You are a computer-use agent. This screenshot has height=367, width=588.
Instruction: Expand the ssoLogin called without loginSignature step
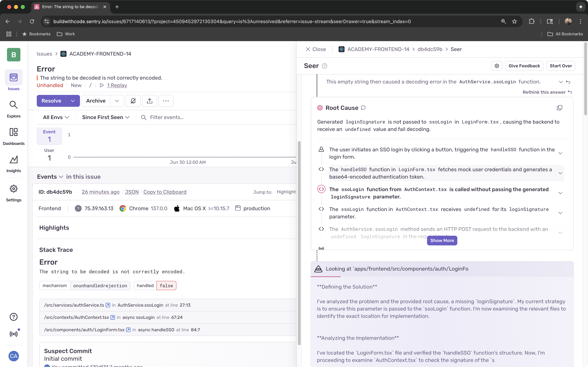[x=560, y=193]
